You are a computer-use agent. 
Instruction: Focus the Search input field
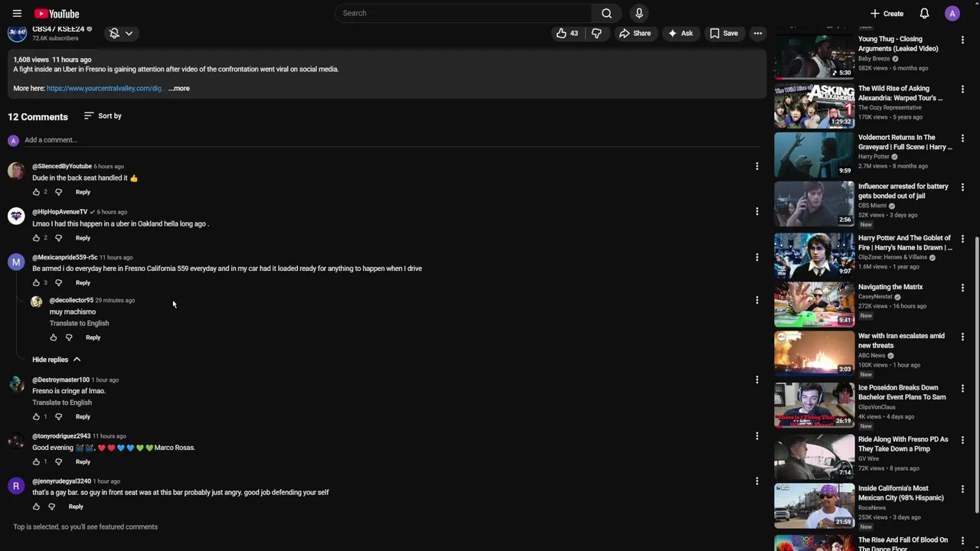pos(463,13)
